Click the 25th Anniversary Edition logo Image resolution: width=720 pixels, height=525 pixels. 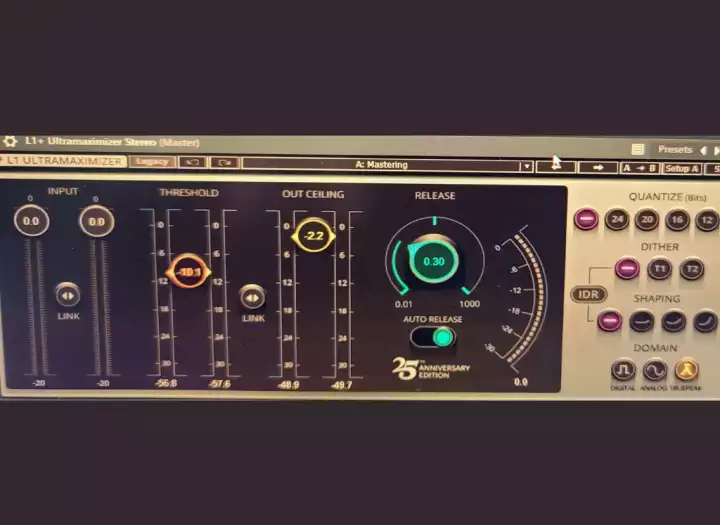(x=431, y=369)
